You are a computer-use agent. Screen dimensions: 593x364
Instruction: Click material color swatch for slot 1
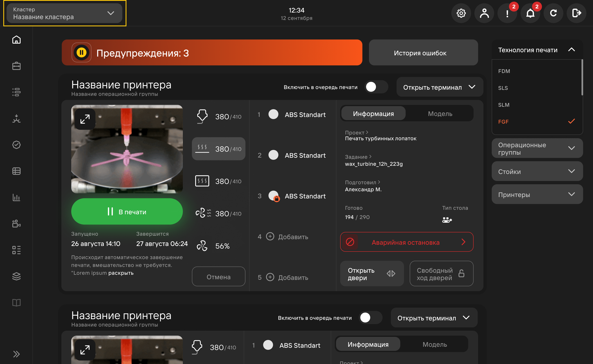click(x=273, y=114)
